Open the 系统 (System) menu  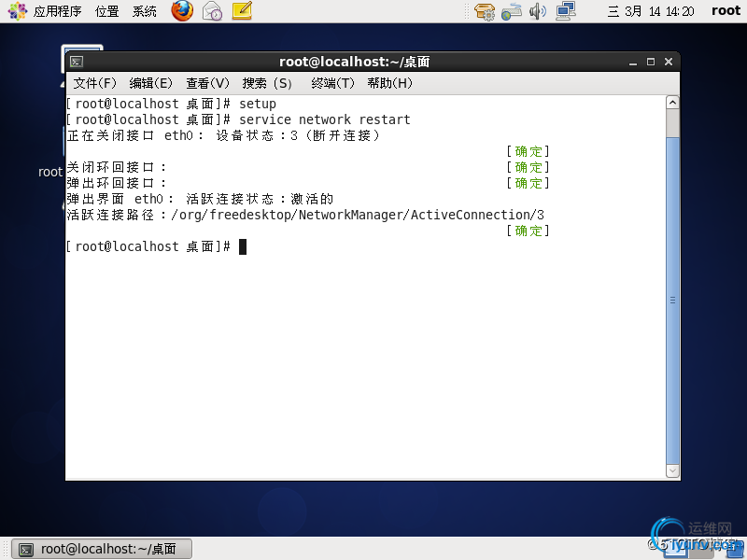(x=145, y=11)
